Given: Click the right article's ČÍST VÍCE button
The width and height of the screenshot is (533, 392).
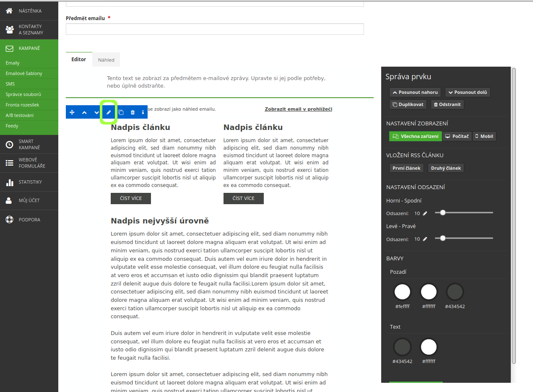Looking at the screenshot, I should [x=244, y=198].
